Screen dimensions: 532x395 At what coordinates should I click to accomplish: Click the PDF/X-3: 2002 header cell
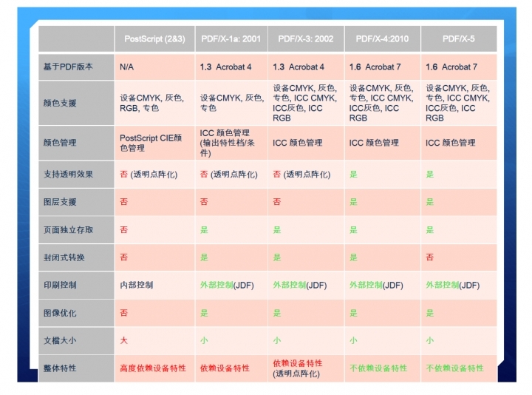click(305, 38)
